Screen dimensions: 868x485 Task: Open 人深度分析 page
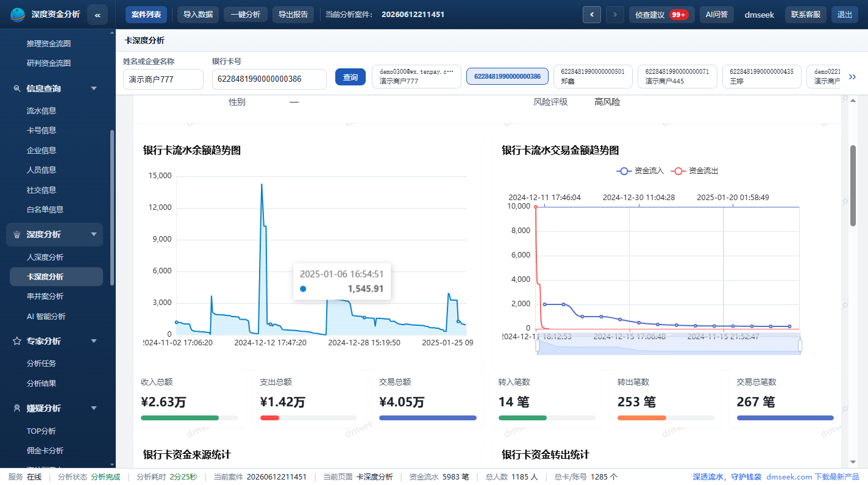tap(45, 257)
